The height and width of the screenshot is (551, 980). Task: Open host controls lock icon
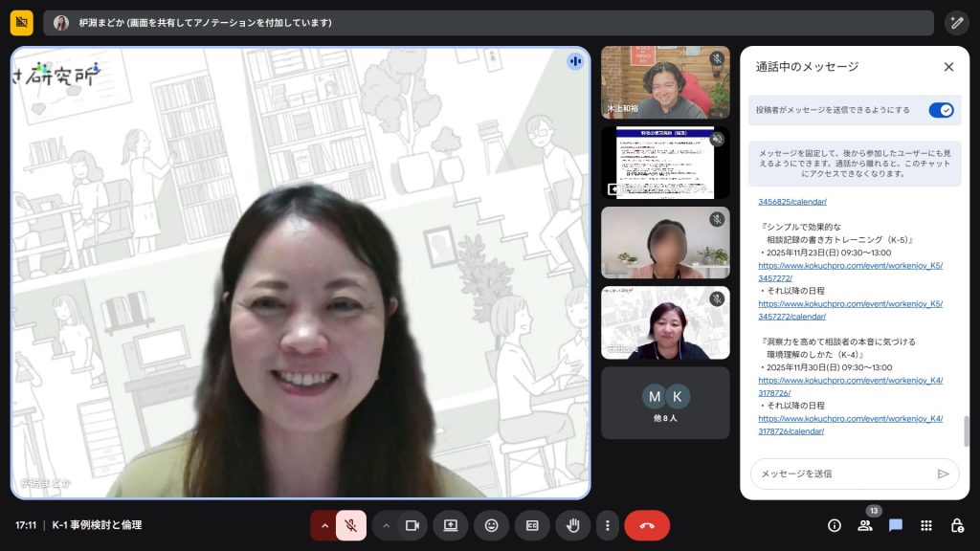tap(956, 525)
